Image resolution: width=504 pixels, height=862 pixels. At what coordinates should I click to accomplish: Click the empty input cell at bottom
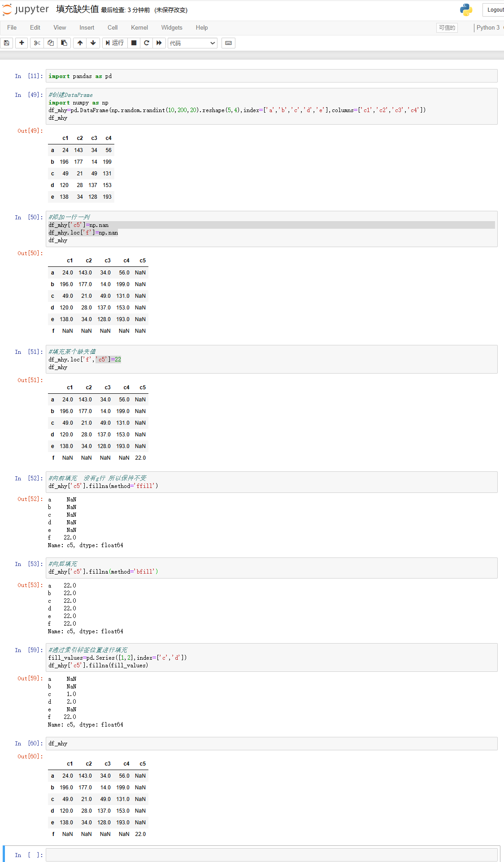271,855
